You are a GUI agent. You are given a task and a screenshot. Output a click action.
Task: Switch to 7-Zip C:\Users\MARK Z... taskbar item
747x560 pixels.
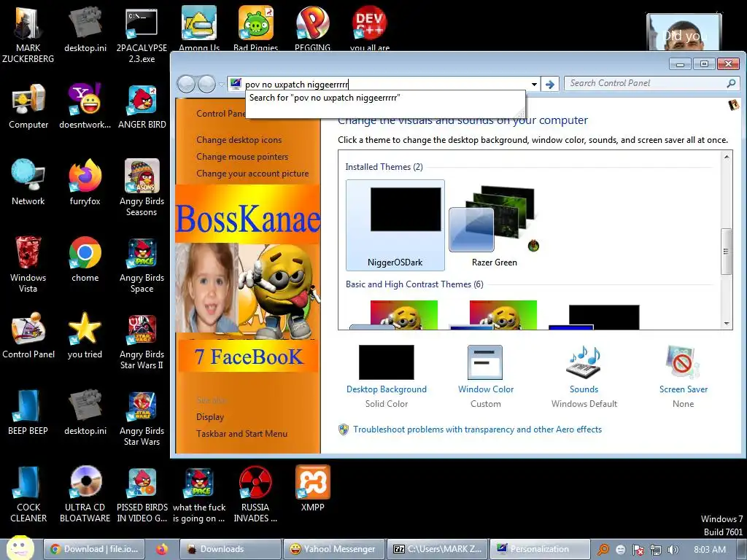coord(438,549)
